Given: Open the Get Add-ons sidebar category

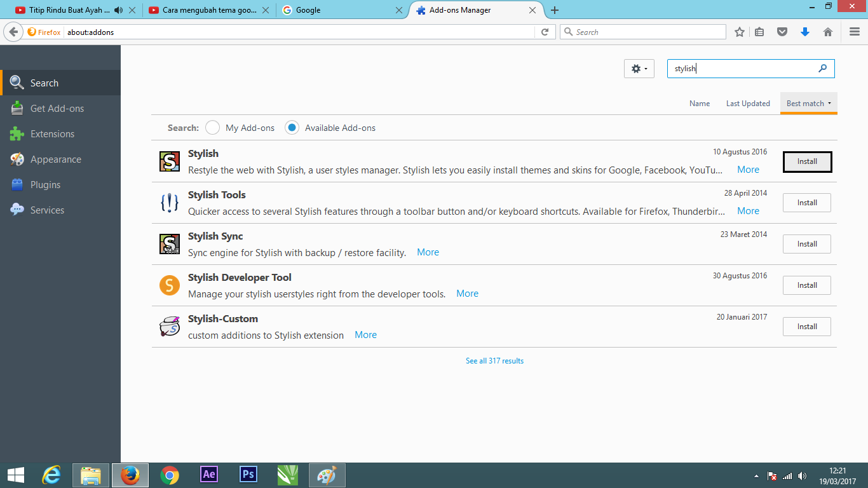Looking at the screenshot, I should click(x=60, y=109).
